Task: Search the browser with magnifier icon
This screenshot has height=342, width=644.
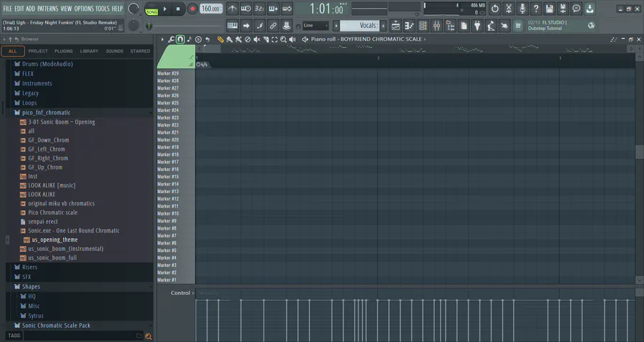Action: pos(148,336)
